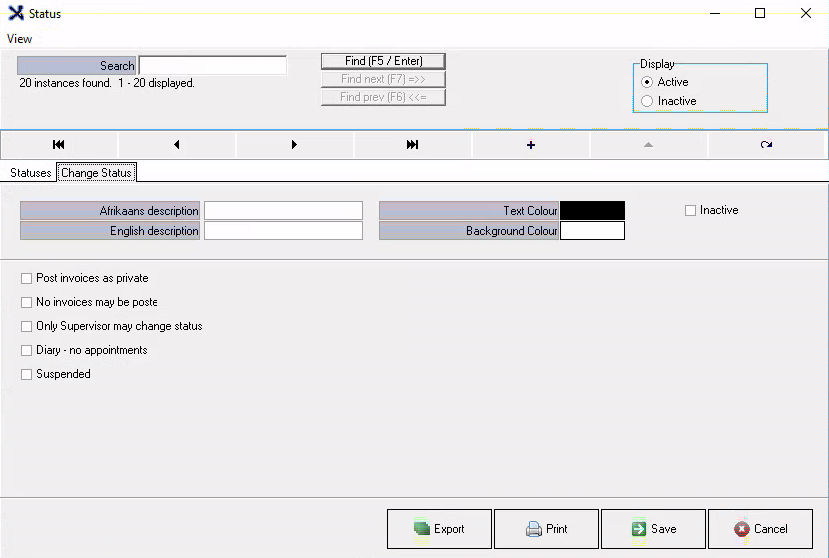
Task: Click the application icon in title bar
Action: (15, 14)
